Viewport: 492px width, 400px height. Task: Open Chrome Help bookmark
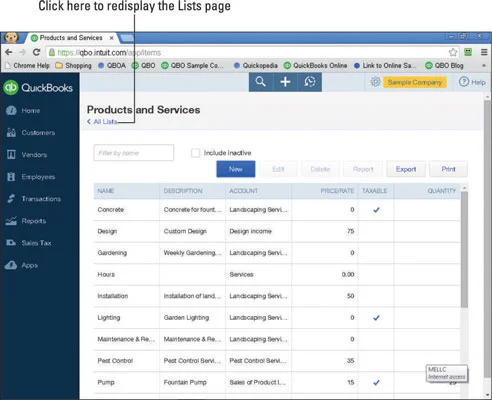[28, 66]
